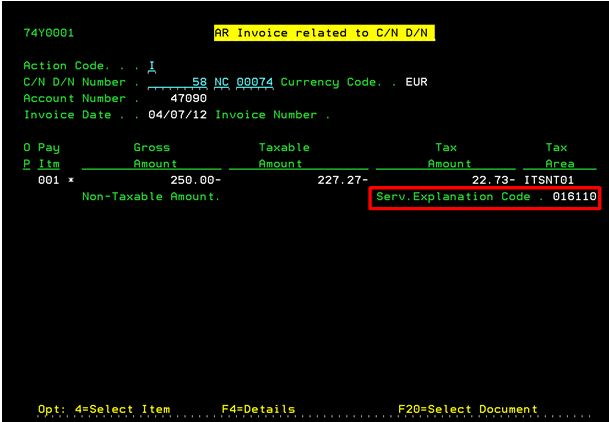Click the Serv.Explanation Code label
This screenshot has height=422, width=609.
click(x=453, y=196)
